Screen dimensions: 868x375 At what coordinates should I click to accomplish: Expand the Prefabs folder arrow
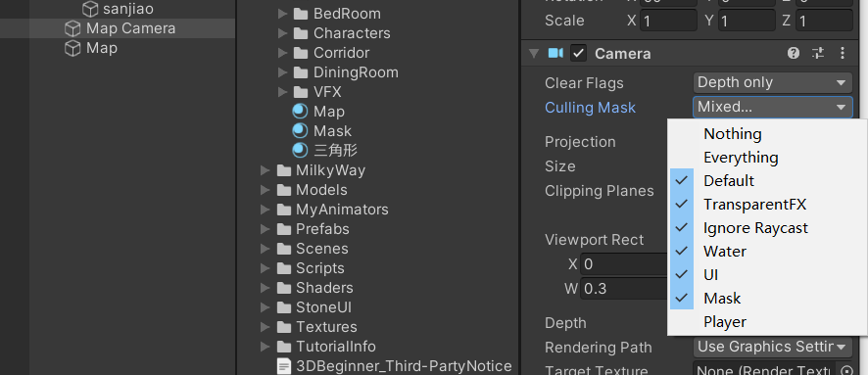tap(265, 229)
